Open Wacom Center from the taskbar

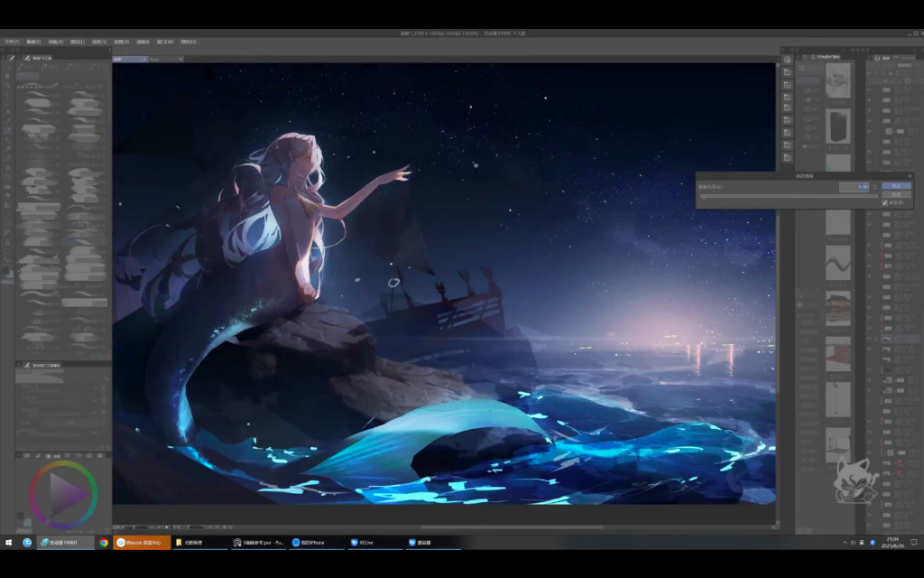click(x=142, y=542)
